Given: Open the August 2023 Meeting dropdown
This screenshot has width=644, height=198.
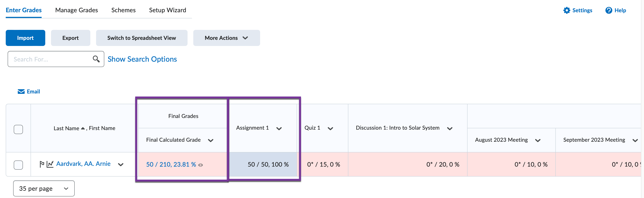Looking at the screenshot, I should click(538, 140).
